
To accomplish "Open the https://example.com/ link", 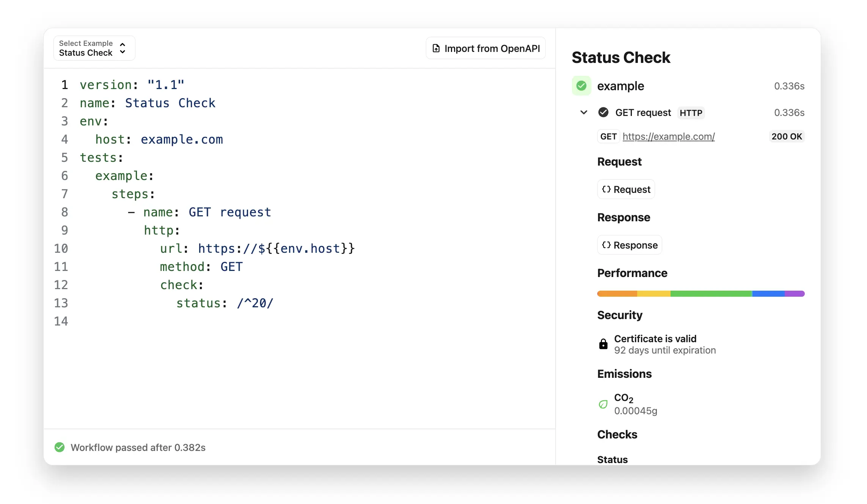I will tap(668, 136).
